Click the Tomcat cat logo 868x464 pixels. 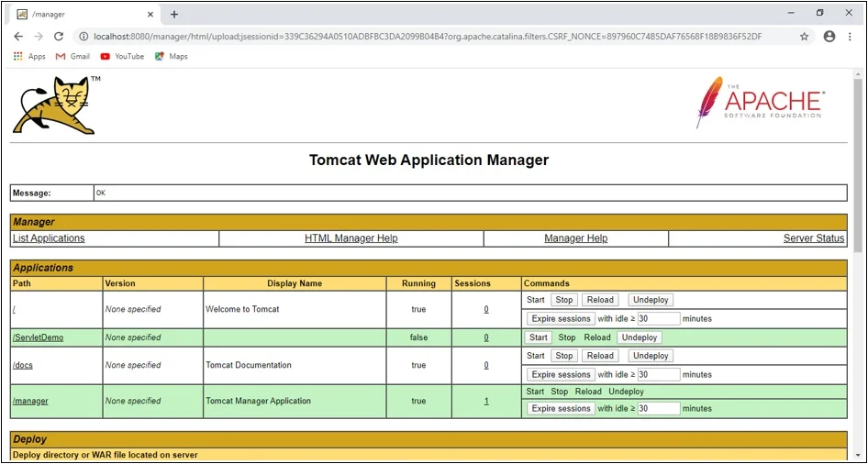52,105
